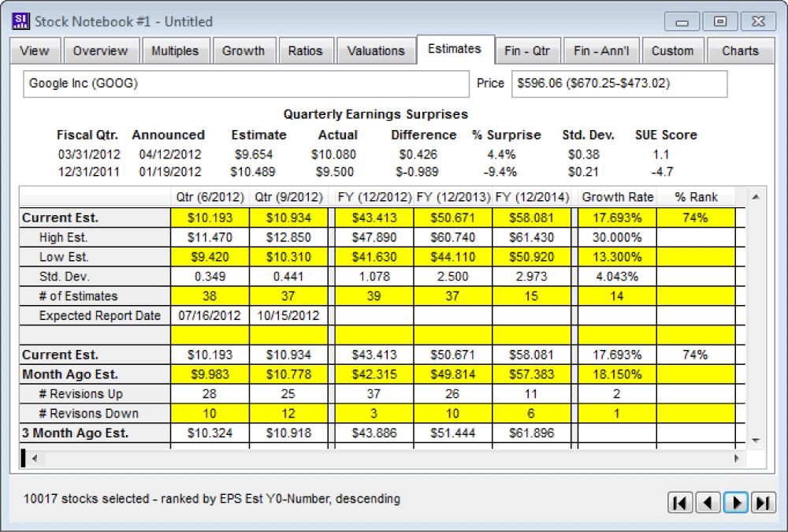Image resolution: width=788 pixels, height=532 pixels.
Task: Maximize the Stock Notebook window
Action: coord(720,21)
